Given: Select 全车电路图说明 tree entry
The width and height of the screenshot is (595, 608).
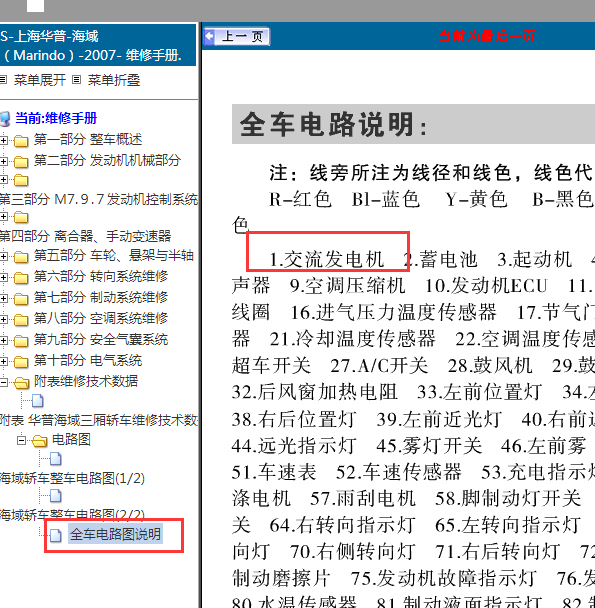Looking at the screenshot, I should click(115, 534).
